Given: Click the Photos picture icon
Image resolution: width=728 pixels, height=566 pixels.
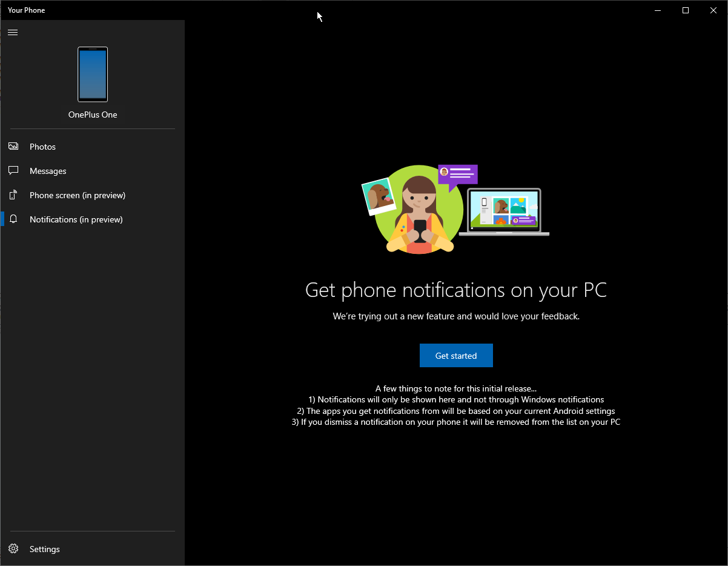Looking at the screenshot, I should pos(13,147).
